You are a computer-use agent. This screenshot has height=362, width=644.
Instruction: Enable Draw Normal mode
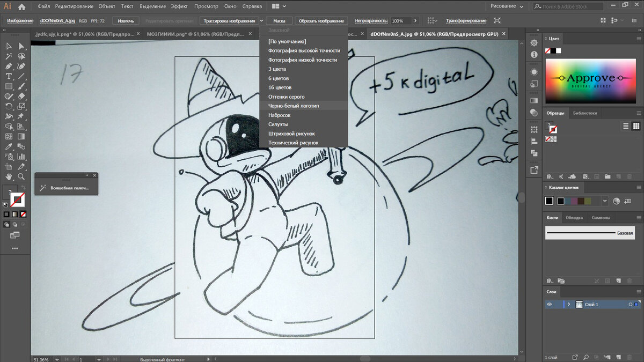click(x=7, y=224)
